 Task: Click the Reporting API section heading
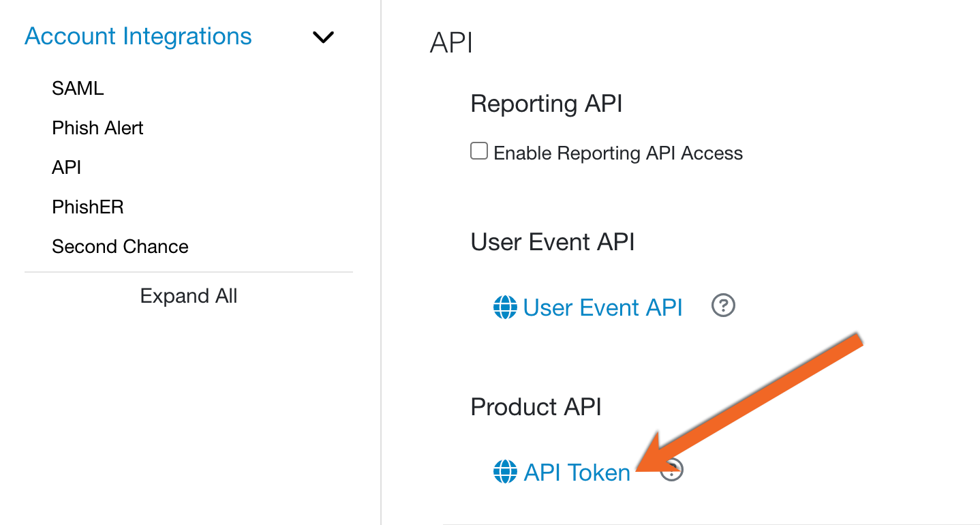click(x=546, y=104)
